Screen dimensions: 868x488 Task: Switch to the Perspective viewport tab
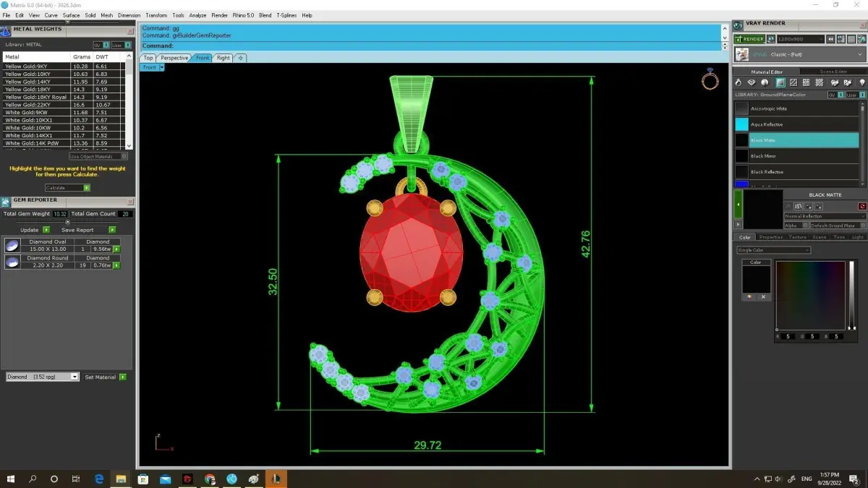coord(174,58)
